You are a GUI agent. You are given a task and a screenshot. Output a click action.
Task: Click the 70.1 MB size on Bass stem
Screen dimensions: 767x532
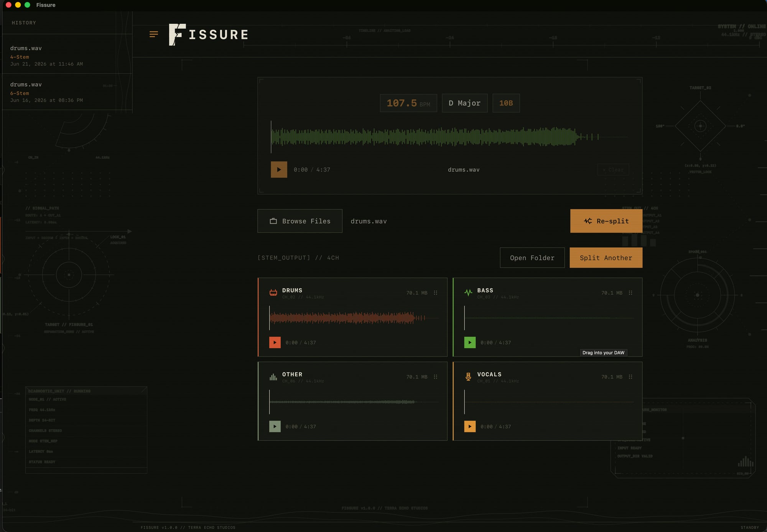coord(612,293)
